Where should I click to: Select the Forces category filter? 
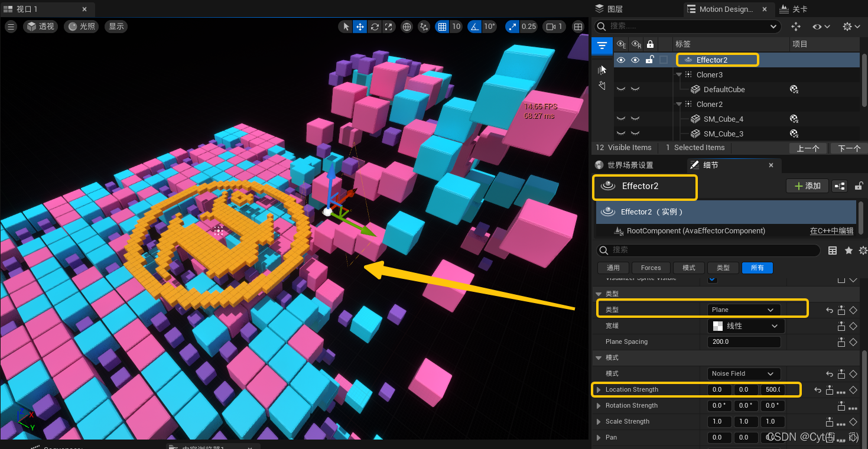click(x=651, y=268)
